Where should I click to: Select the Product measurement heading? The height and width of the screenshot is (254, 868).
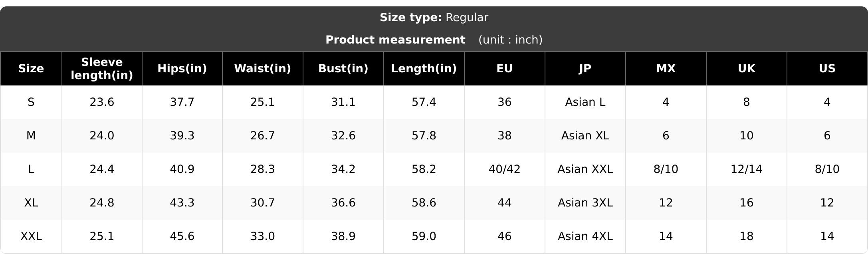coord(395,40)
